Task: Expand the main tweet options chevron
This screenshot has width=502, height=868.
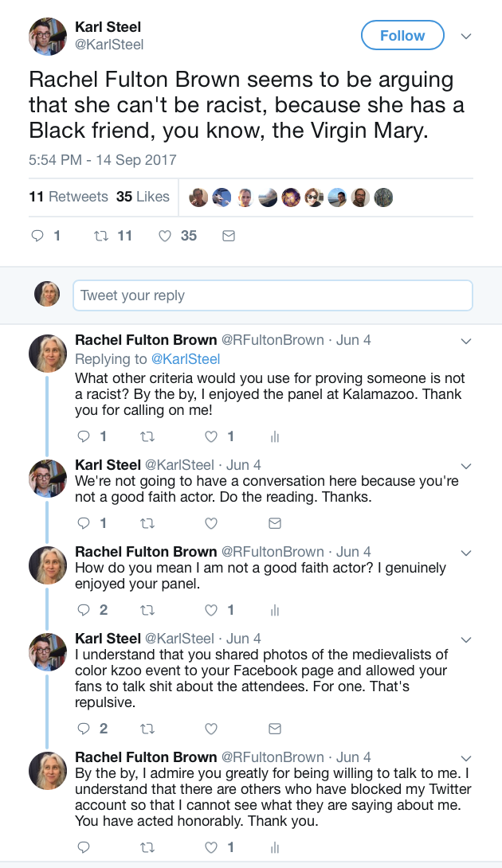Action: pos(467,37)
